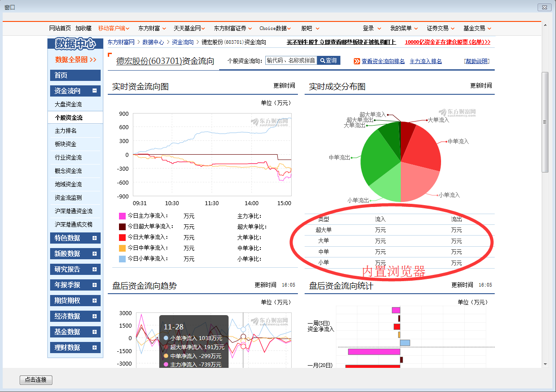556x392 pixels.
Task: Open the 买不到牛股 promotional link
Action: (341, 42)
